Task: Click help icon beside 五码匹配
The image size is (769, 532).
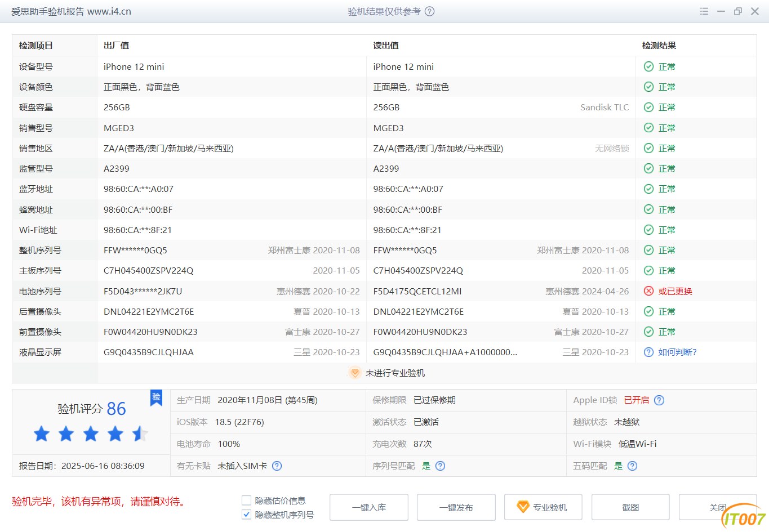Action: (x=632, y=466)
